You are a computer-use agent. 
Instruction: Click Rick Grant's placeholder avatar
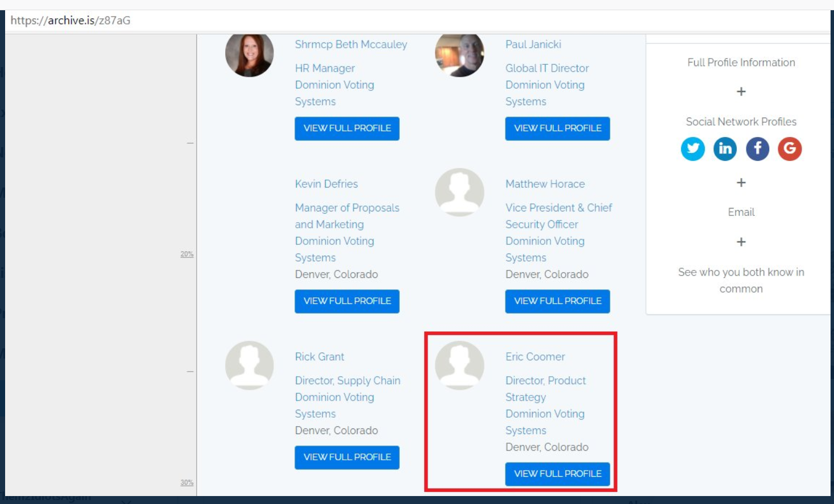pos(250,365)
